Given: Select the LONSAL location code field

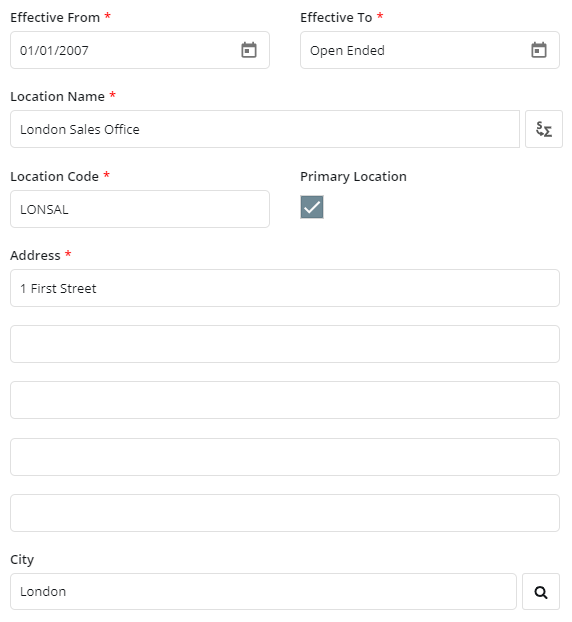Looking at the screenshot, I should 140,209.
